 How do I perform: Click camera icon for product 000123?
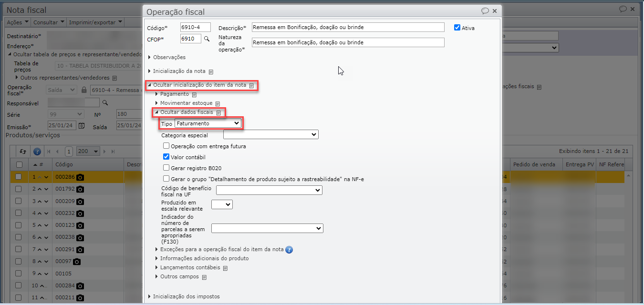[80, 225]
